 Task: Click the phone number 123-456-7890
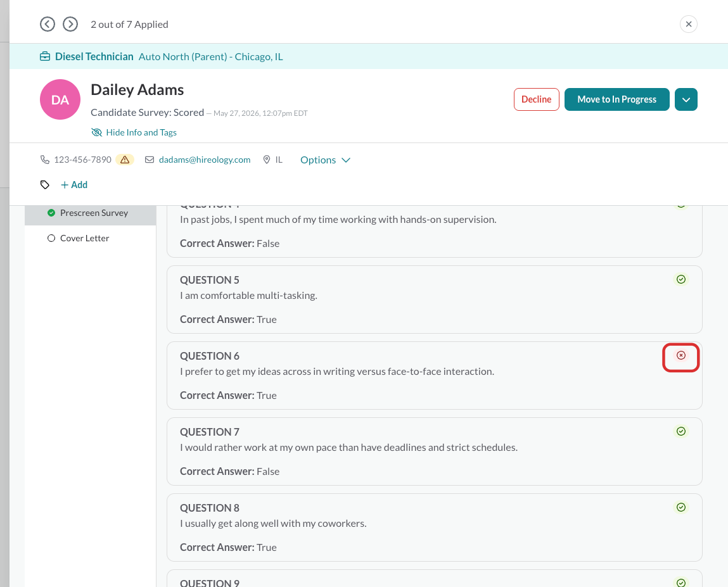[x=82, y=160]
